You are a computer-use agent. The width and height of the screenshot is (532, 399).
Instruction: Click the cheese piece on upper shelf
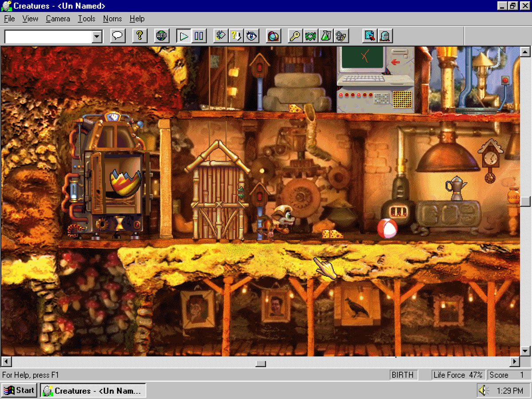point(295,108)
